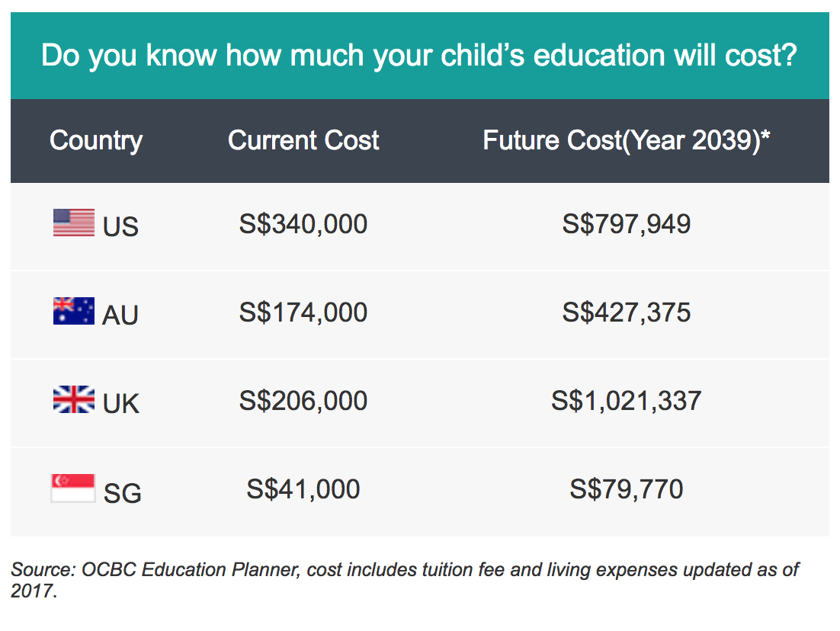Screen dimensions: 840x631
Task: Select the Country column header
Action: coord(96,141)
